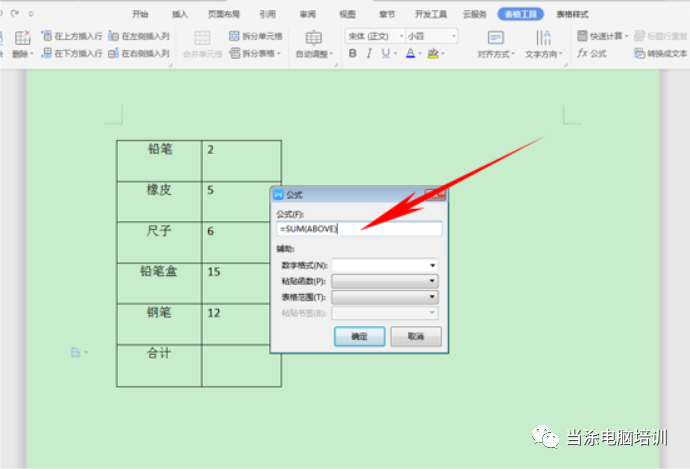Expand the underline style arrow
The image size is (690, 469).
coord(396,54)
